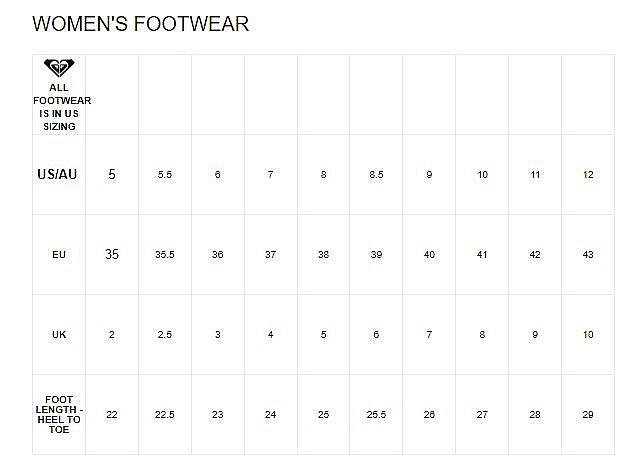Click the Roxy heart logo icon
This screenshot has width=636, height=474.
pos(59,67)
